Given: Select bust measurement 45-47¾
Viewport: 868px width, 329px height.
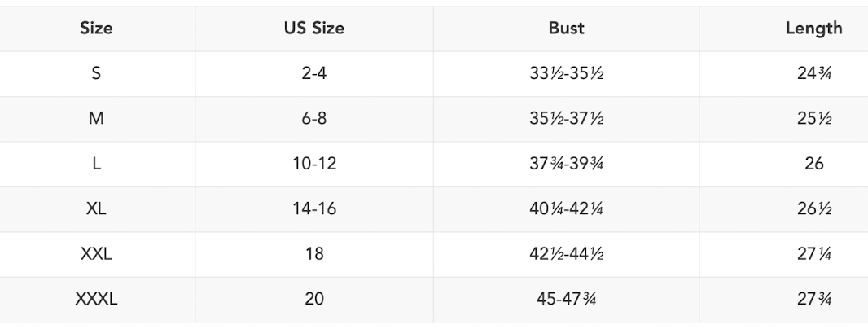Looking at the screenshot, I should point(566,298).
